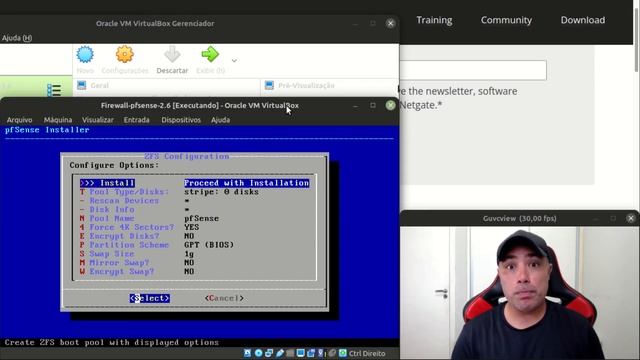Click the hard disk indicator in the VM status bar
Viewport: 640px width, 360px height.
click(x=247, y=353)
